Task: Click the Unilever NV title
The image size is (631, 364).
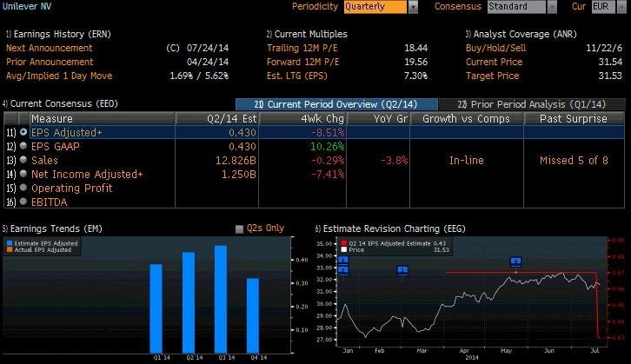Action: tap(27, 6)
